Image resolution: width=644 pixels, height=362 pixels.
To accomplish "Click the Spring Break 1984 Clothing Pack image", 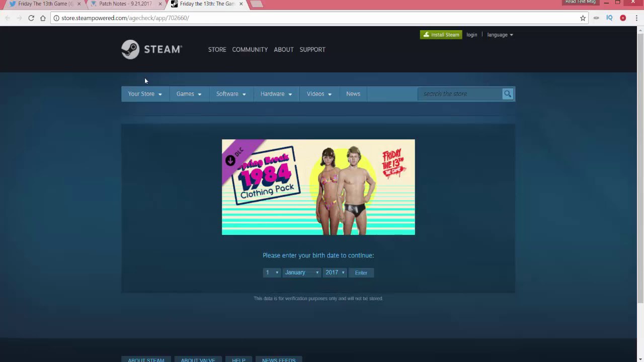I will point(318,187).
